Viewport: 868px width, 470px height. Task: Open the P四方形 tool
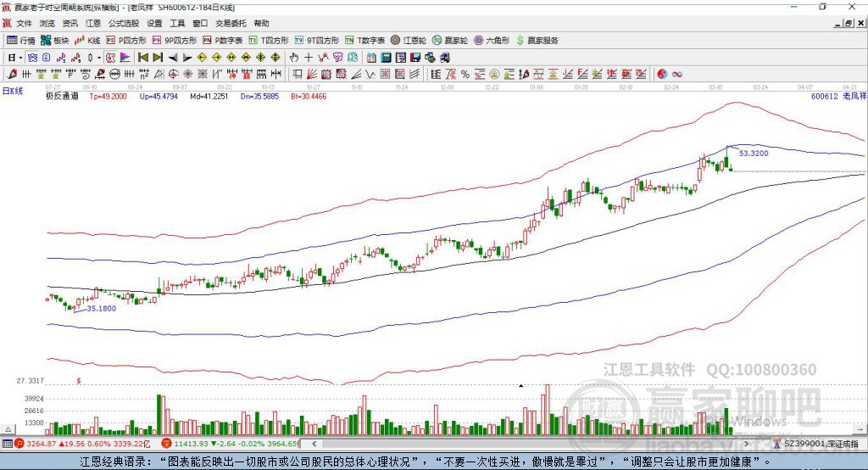pos(126,41)
